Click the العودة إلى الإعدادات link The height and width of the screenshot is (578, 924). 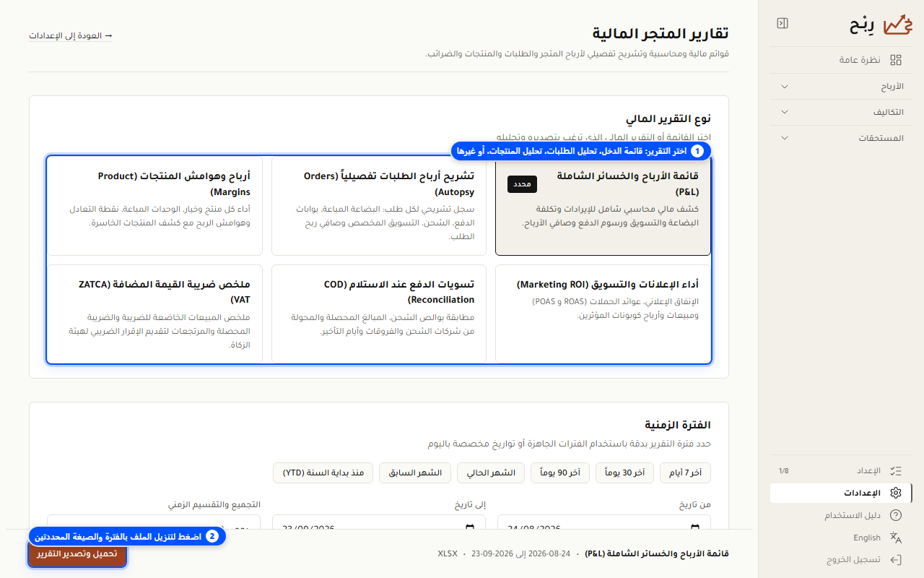pos(71,35)
